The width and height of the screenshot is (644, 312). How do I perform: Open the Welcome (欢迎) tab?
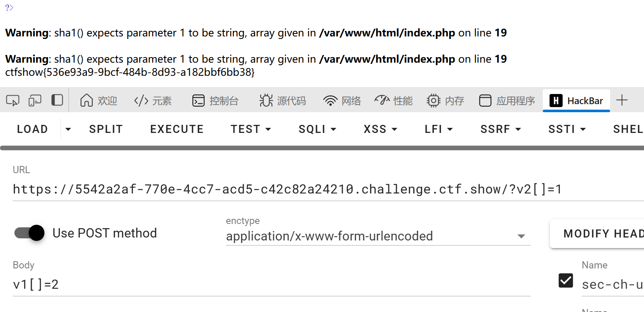click(x=98, y=101)
